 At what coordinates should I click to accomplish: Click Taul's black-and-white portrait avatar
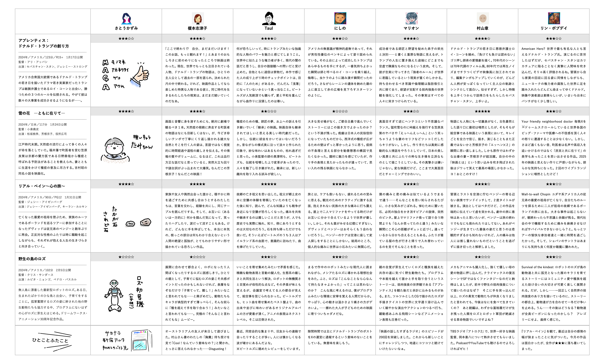coord(269,18)
